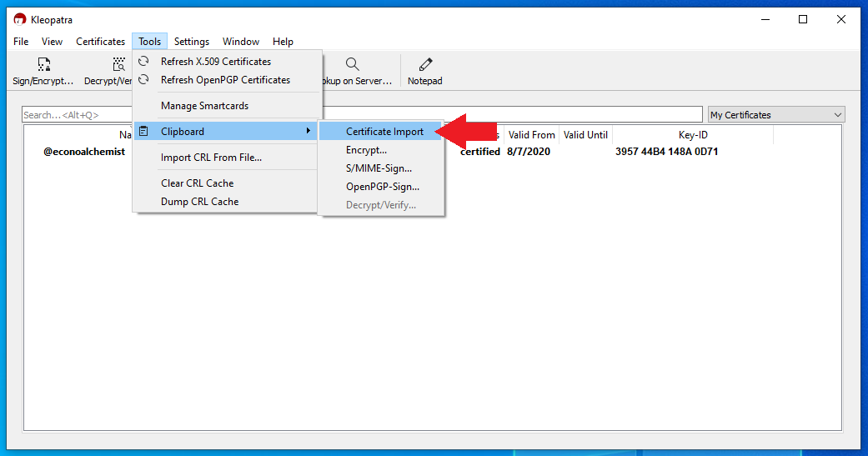Image resolution: width=868 pixels, height=456 pixels.
Task: Open the Settings menu
Action: (192, 42)
